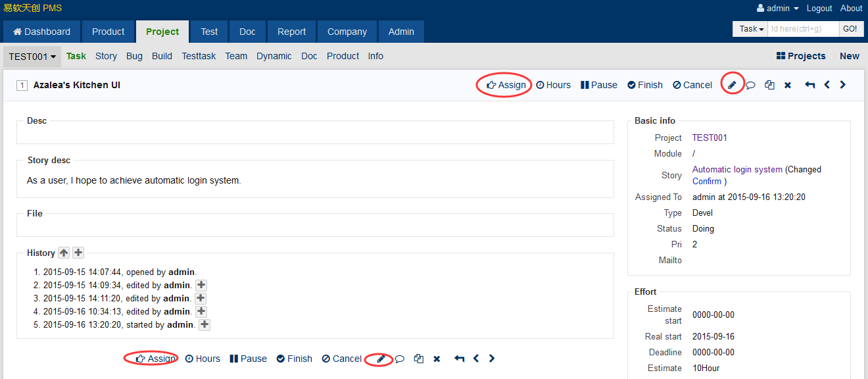Reverse history order with the up arrow button
Screen dimensions: 868x379
[64, 253]
